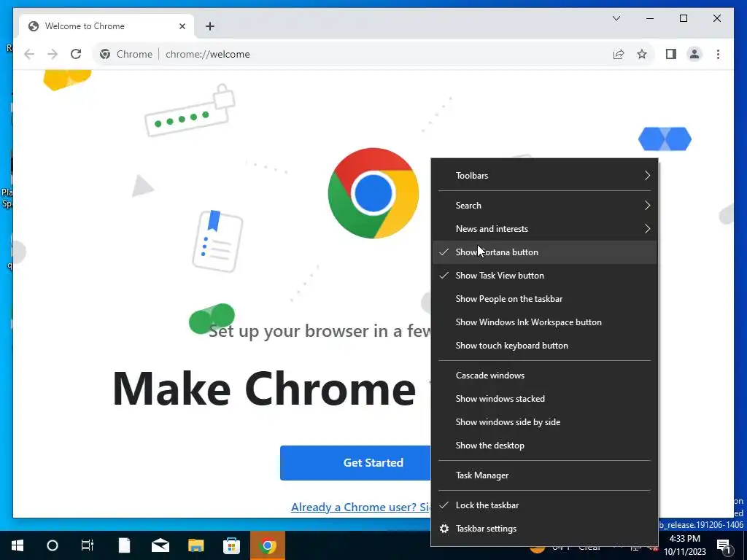Open Task View from the taskbar
Viewport: 747px width, 560px height.
[88, 545]
